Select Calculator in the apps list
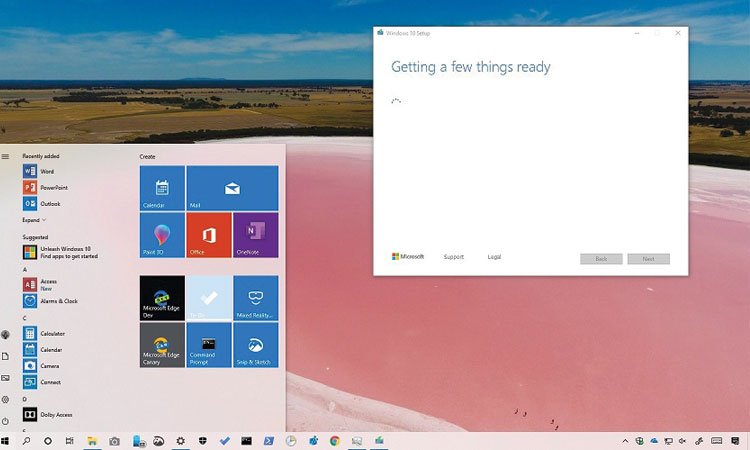The height and width of the screenshot is (450, 750). [52, 333]
